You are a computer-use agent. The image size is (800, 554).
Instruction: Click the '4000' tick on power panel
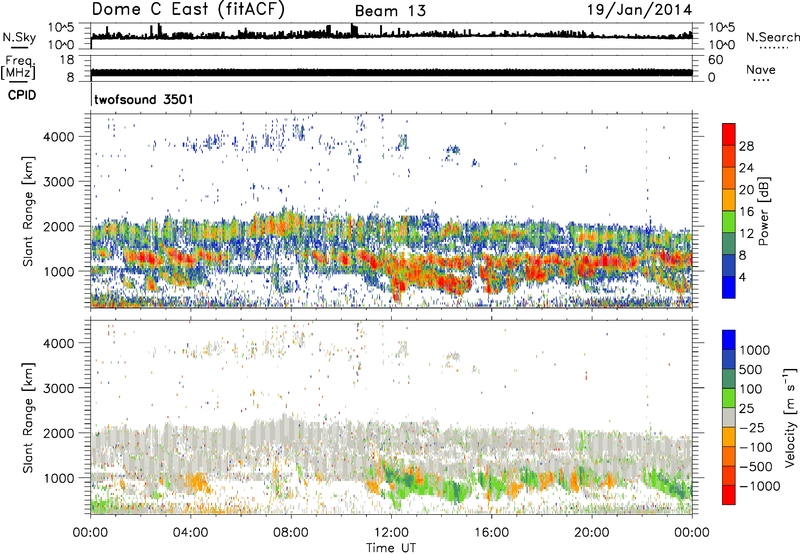[59, 137]
